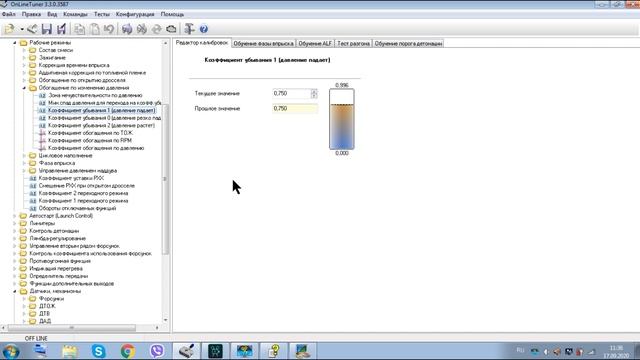640x360 pixels.
Task: Switch to Тест разгона tab
Action: [353, 43]
